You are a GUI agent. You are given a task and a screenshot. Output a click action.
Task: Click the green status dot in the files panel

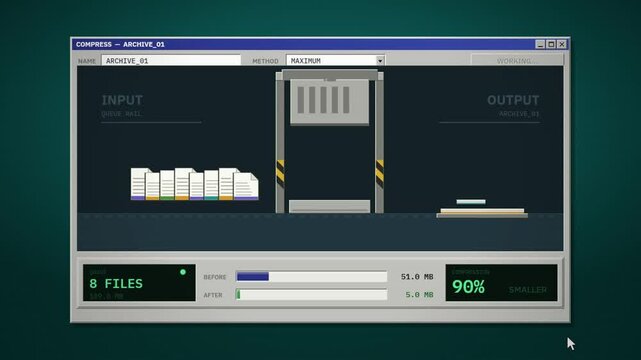[x=183, y=272]
